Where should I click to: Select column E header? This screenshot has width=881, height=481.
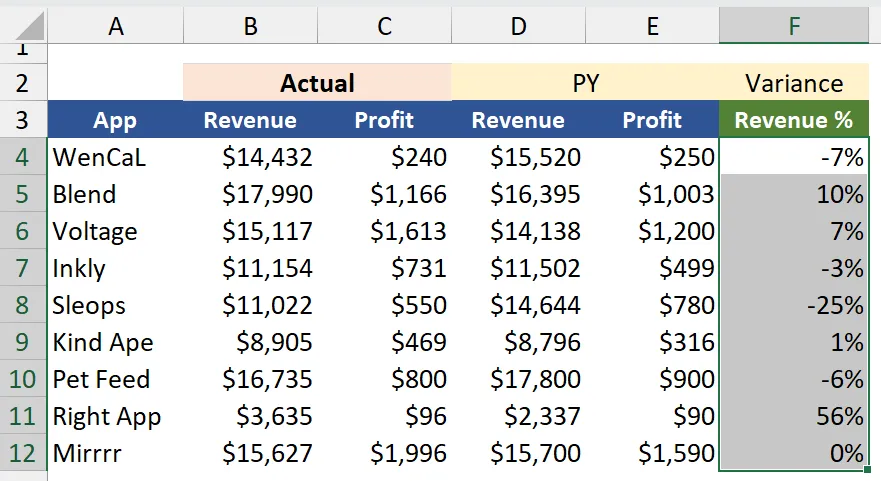[x=652, y=26]
